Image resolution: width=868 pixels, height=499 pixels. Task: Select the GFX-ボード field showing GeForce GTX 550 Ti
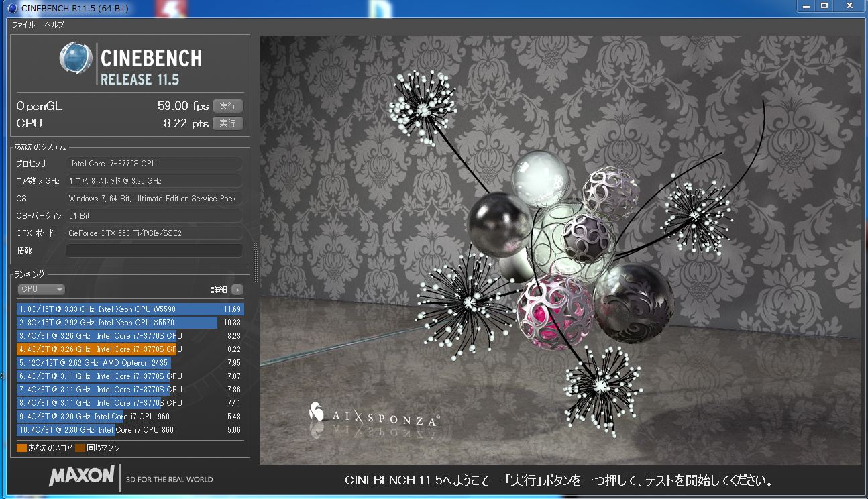154,233
